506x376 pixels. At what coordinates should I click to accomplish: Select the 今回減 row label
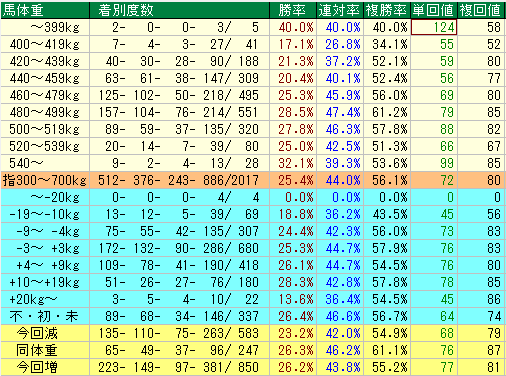click(45, 333)
